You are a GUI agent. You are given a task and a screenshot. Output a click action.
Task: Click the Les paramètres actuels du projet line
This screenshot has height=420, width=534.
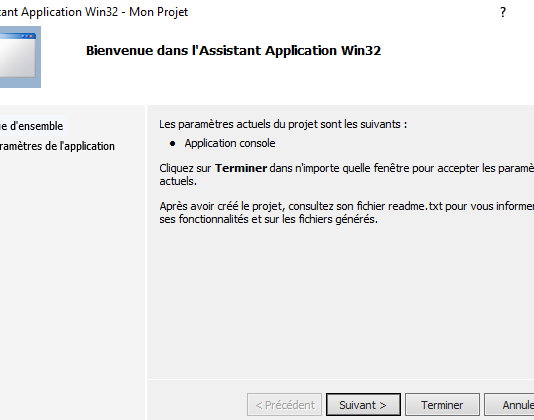tap(283, 124)
